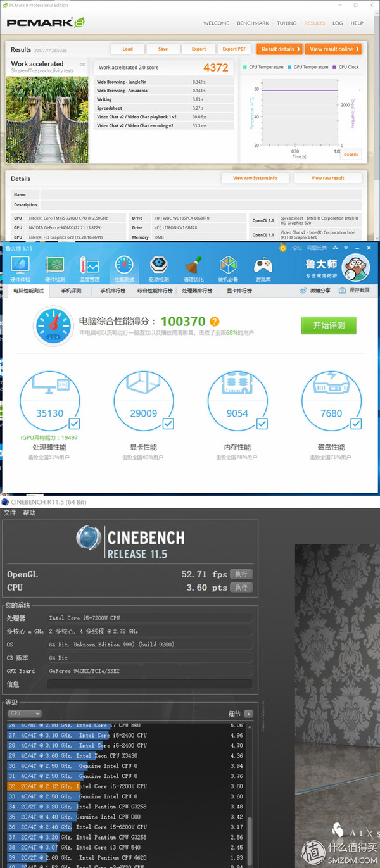Toggle the 磁盘性能 checkbox under 7680

click(355, 424)
